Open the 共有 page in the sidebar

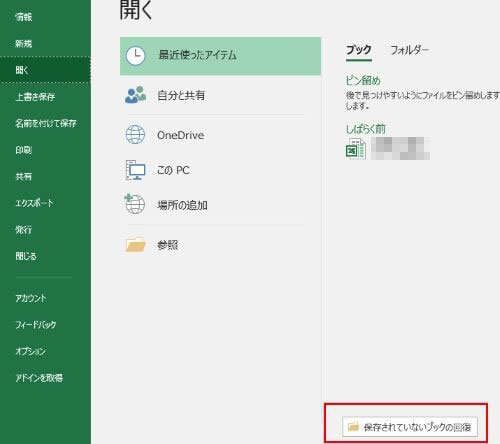[24, 176]
